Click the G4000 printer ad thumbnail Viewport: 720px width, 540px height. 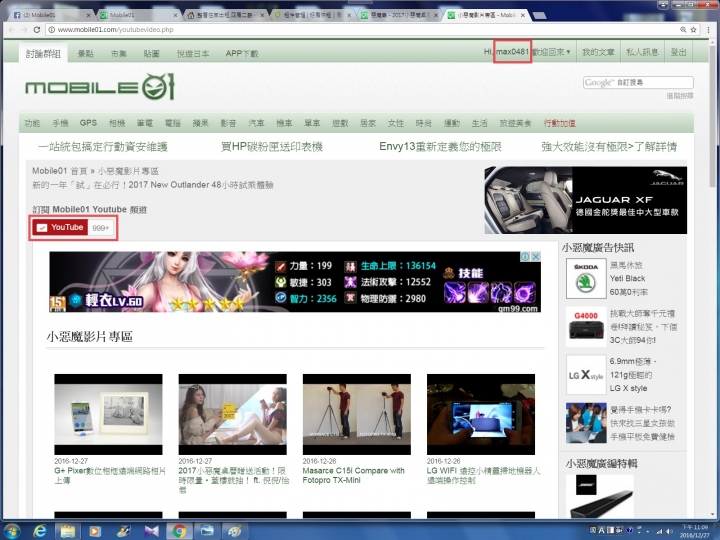pyautogui.click(x=586, y=326)
